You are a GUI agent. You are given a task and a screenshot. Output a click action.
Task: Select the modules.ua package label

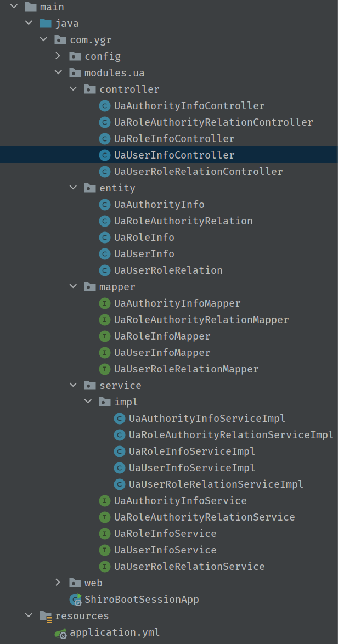coord(114,73)
